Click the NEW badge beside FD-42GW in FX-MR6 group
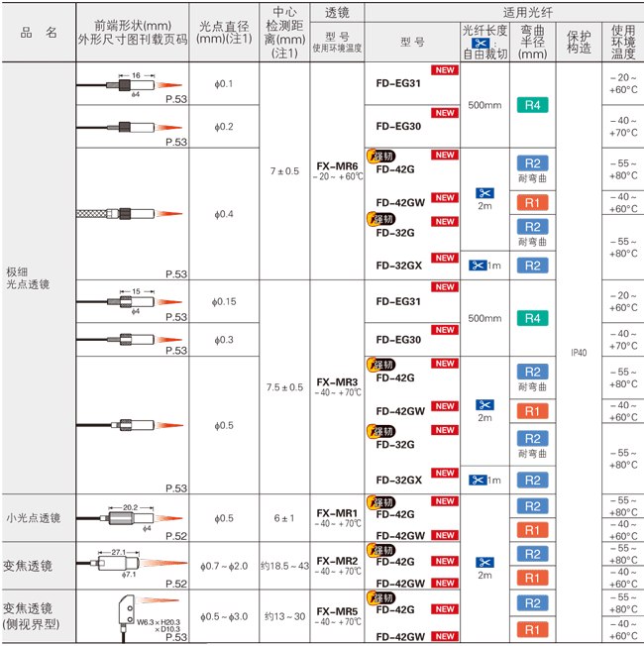 [445, 198]
